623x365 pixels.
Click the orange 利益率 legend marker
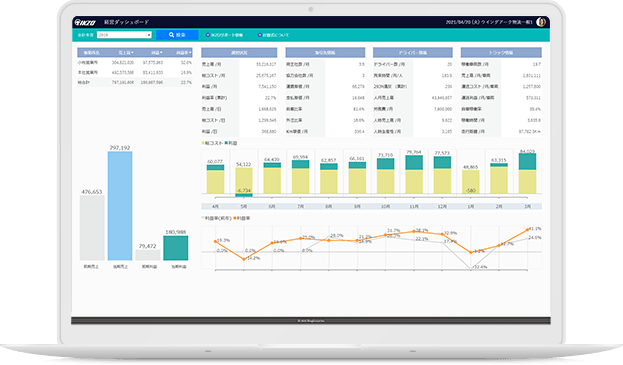click(235, 218)
